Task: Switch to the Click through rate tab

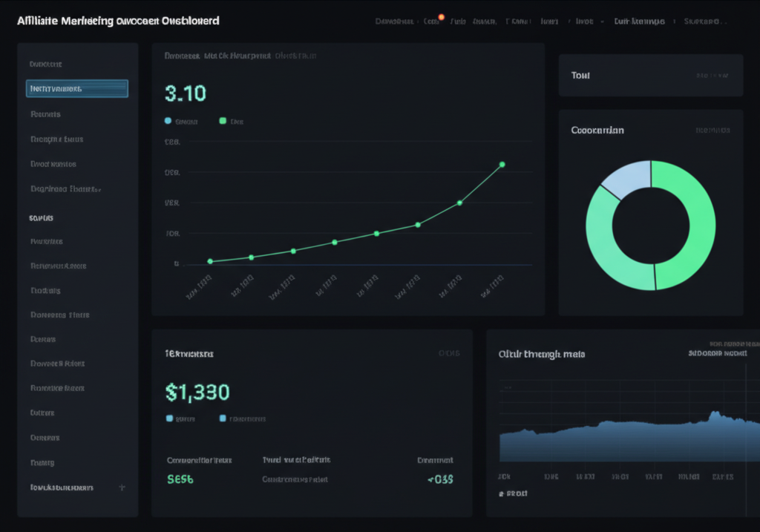Action: coord(542,354)
